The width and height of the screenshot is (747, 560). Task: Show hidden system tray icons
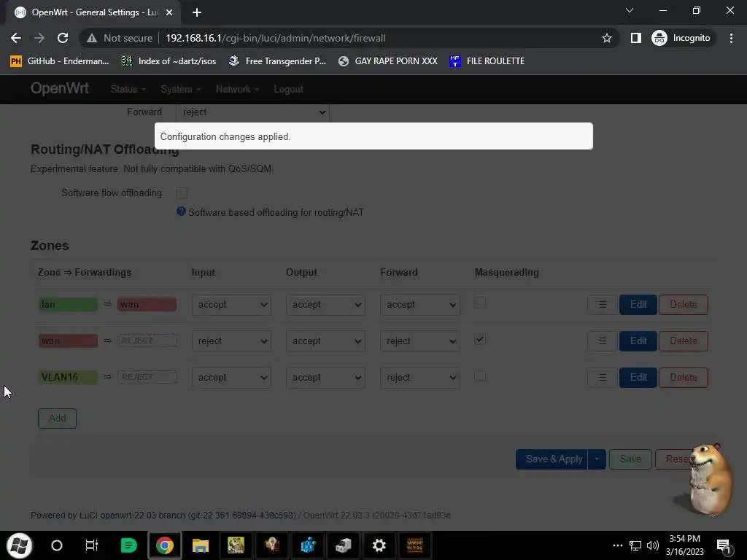[617, 545]
